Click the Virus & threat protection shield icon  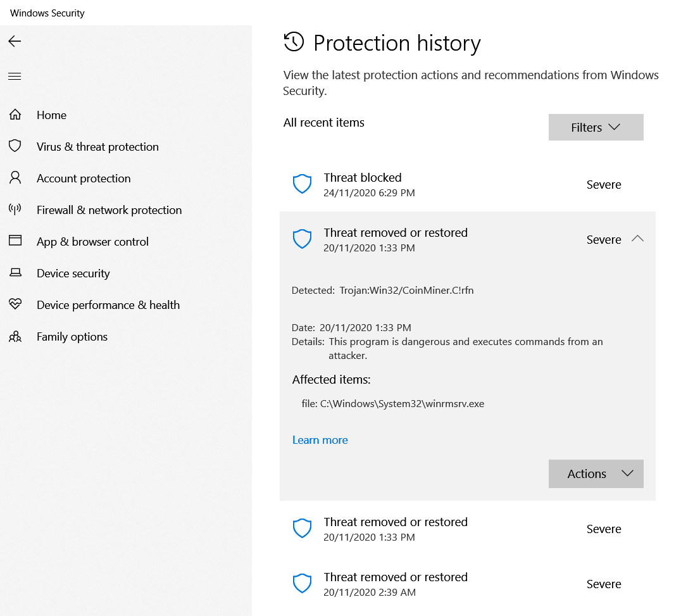(15, 146)
